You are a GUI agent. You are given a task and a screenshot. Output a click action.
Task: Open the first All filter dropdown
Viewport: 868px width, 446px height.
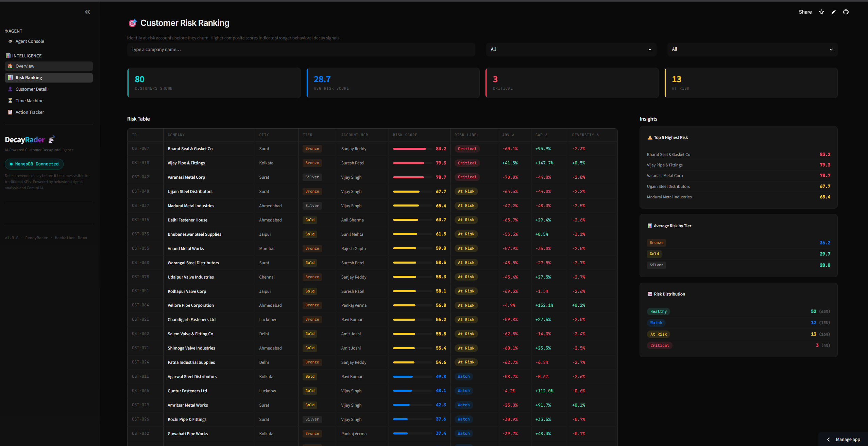(571, 49)
